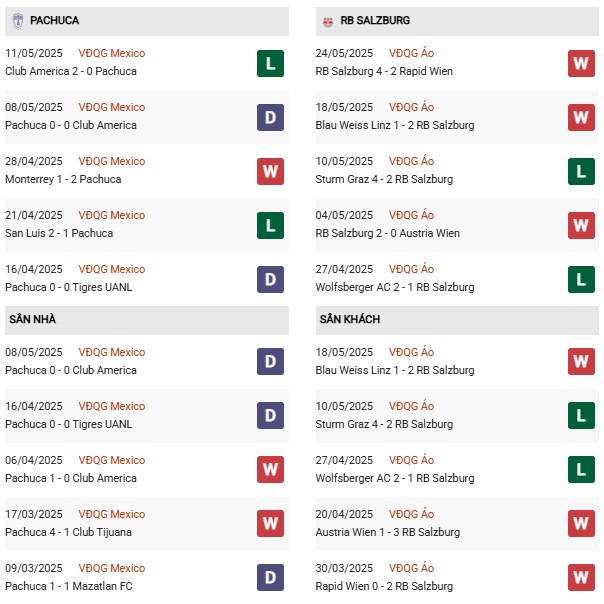
Task: Click the RB Salzburg club logo
Action: pos(328,20)
